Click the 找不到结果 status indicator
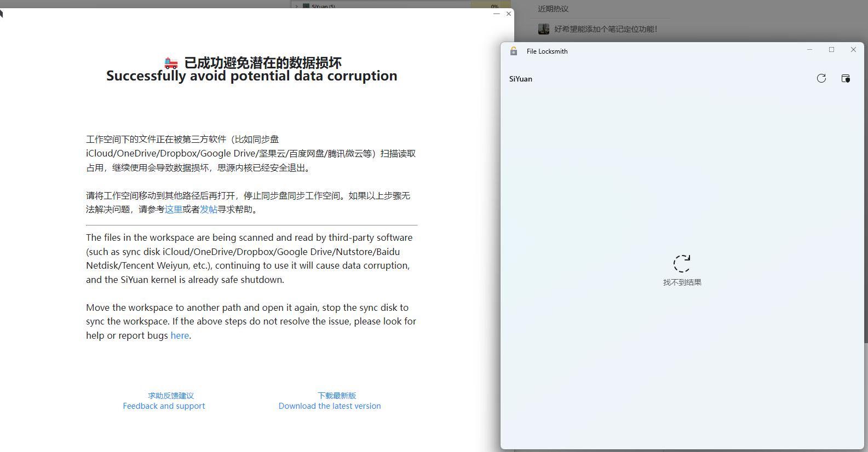Image resolution: width=868 pixels, height=452 pixels. (681, 282)
